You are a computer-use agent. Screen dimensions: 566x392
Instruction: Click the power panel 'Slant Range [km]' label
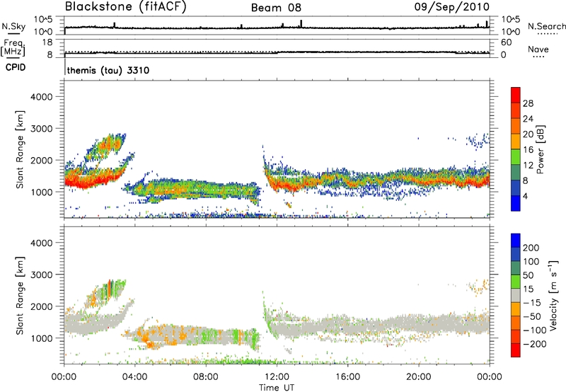pyautogui.click(x=20, y=149)
